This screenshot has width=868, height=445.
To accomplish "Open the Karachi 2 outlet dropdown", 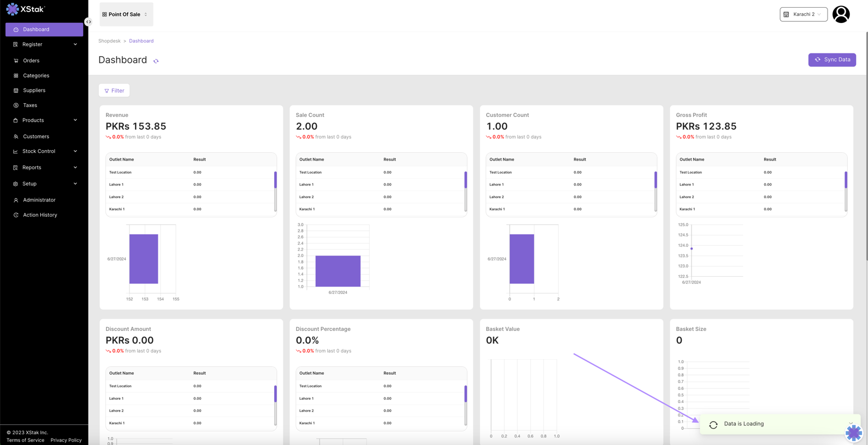I will [803, 14].
